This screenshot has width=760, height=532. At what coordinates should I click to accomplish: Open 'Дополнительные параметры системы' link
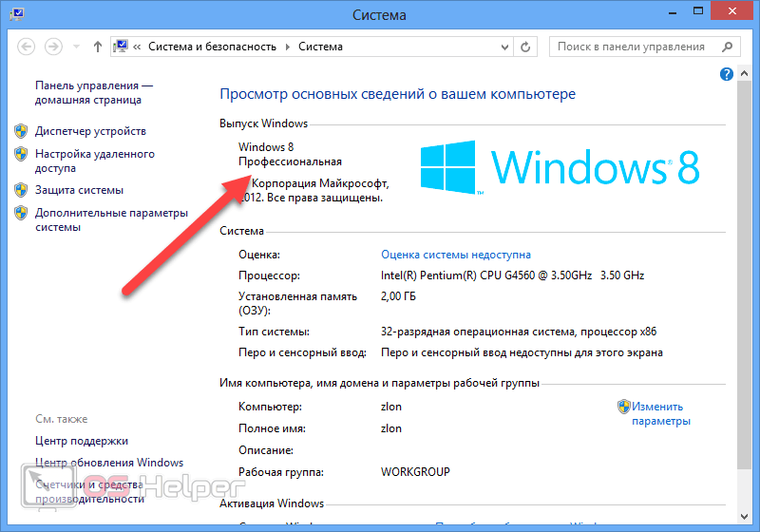point(111,220)
